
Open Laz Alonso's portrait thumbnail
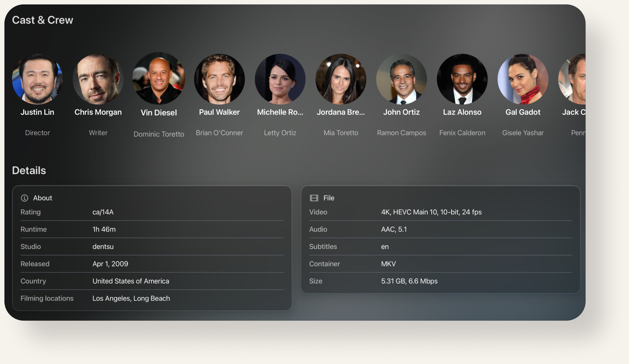pyautogui.click(x=462, y=79)
